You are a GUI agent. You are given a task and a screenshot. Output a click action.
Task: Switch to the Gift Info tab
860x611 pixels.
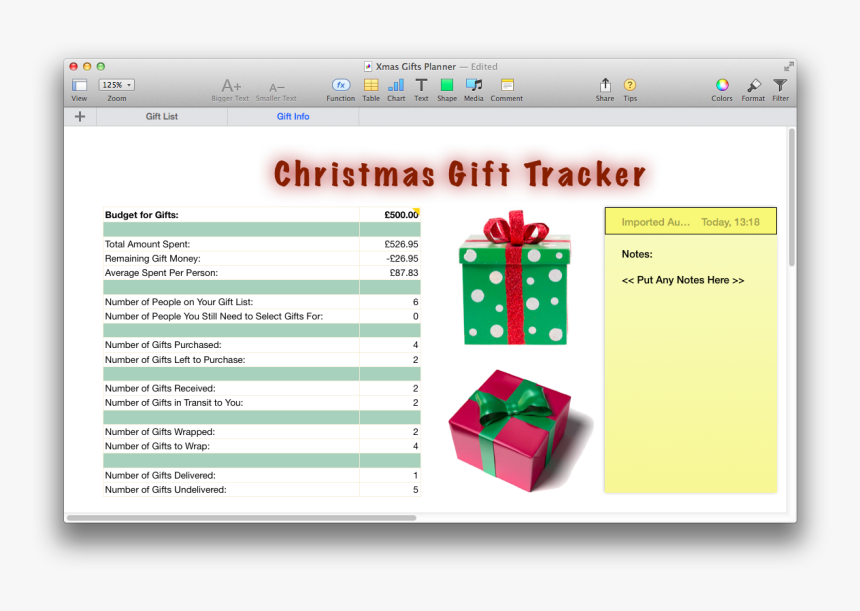pos(292,116)
